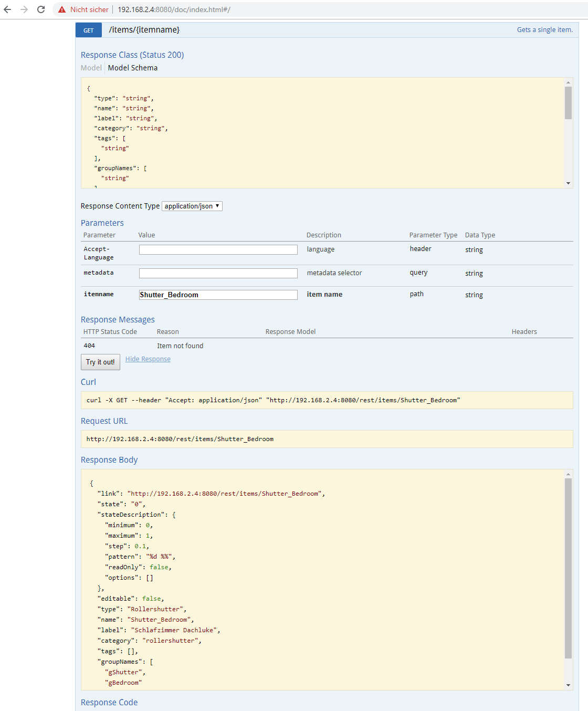Screen dimensions: 588x711
Task: Click the 'Gets a single item.' link
Action: click(x=544, y=30)
